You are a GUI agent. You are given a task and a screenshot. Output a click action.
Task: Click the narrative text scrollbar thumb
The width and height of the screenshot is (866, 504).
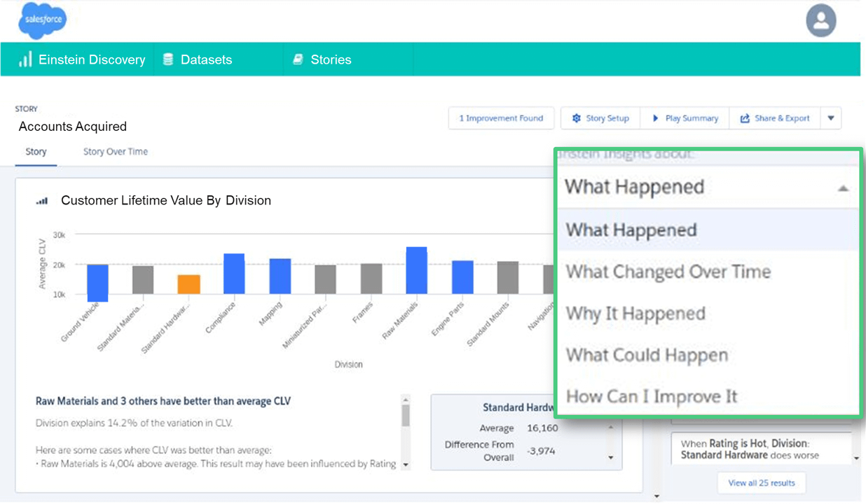tap(406, 416)
